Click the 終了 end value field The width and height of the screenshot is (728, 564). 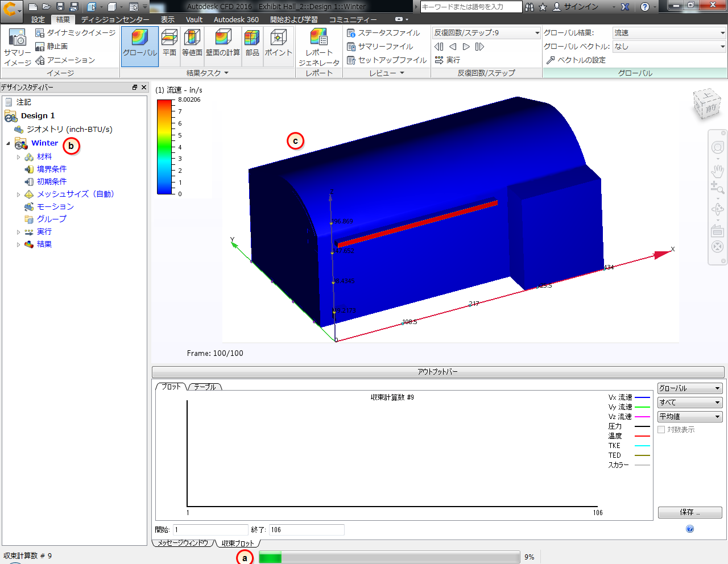[x=307, y=530]
